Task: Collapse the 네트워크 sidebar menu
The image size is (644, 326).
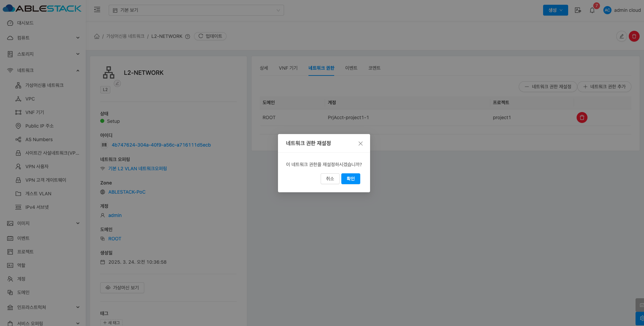Action: (43, 70)
